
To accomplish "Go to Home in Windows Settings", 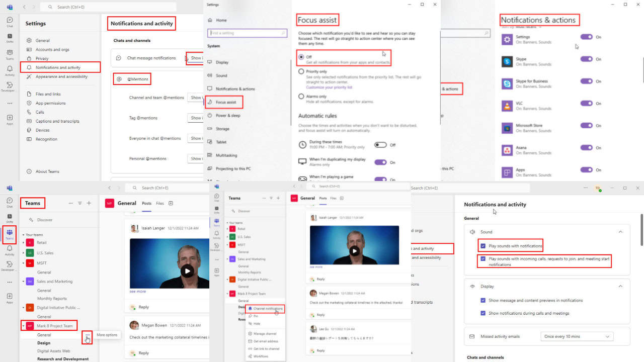I will pyautogui.click(x=221, y=20).
